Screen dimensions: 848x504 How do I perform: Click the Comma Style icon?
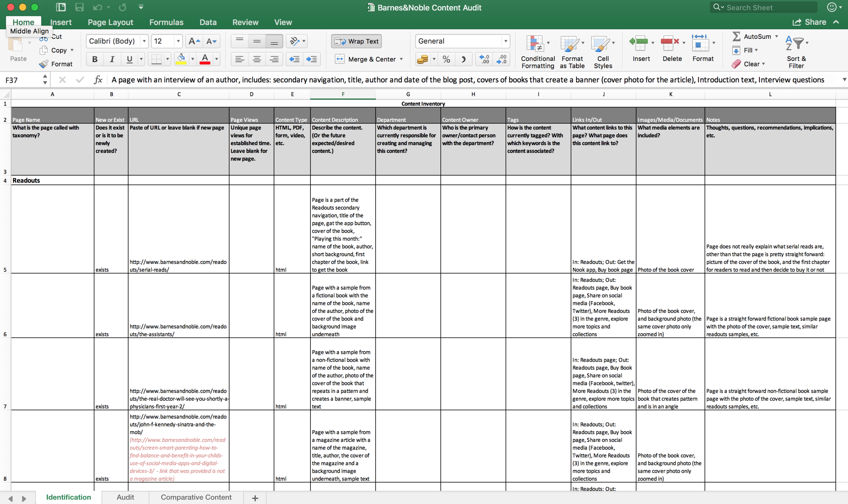tap(464, 59)
